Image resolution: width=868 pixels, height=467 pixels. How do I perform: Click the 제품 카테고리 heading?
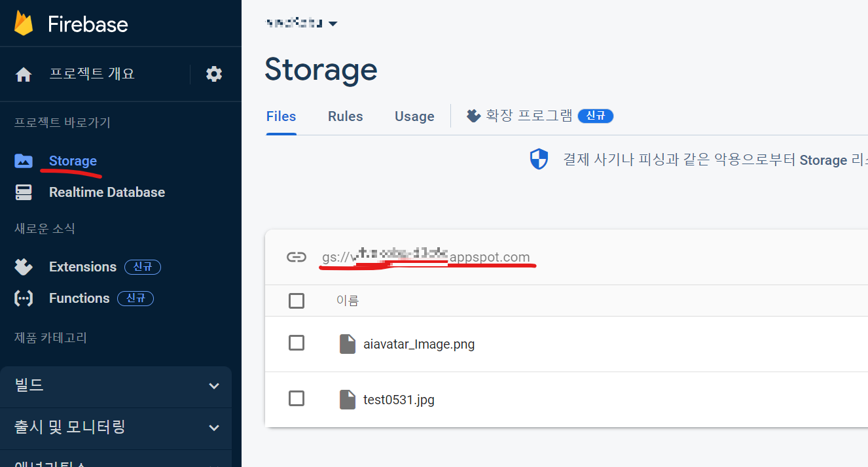50,338
